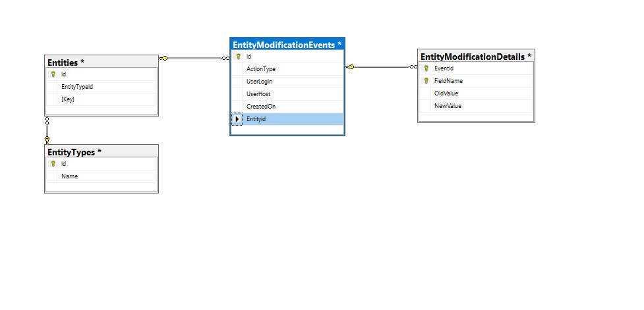Click the key endpoint of the Entities–EntityModificationEvents relationship
This screenshot has width=644, height=310.
[163, 59]
